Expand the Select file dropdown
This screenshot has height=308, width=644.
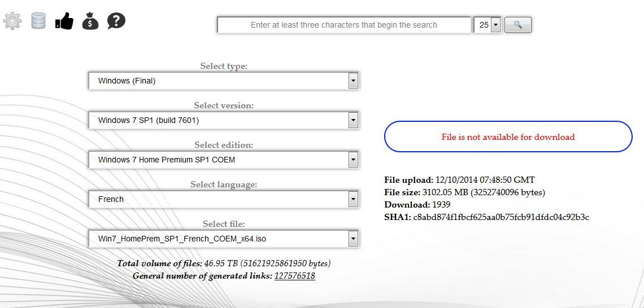click(x=224, y=239)
